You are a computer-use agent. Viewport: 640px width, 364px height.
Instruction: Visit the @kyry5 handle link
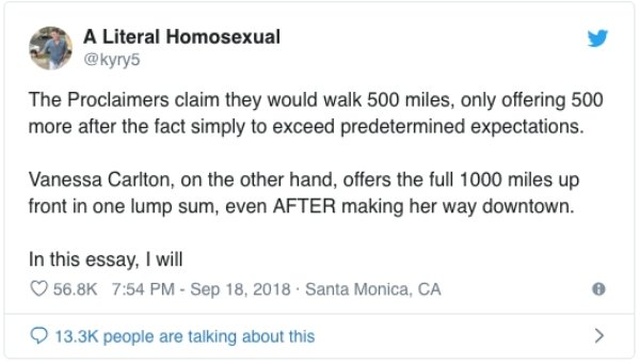(x=112, y=60)
